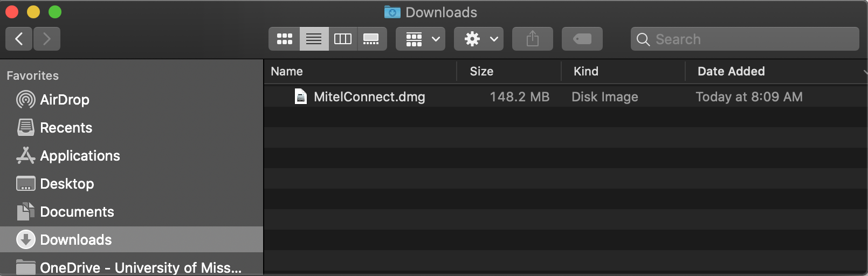Switch to list view
The width and height of the screenshot is (868, 276).
pos(314,39)
